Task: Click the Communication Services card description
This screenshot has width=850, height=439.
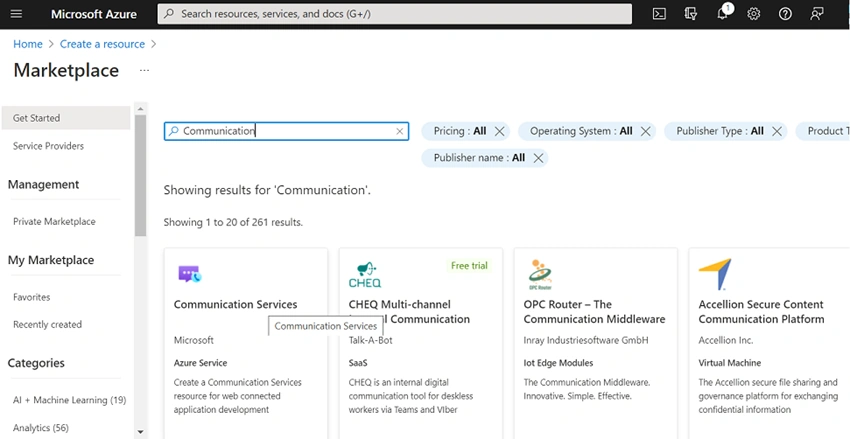Action: (x=237, y=396)
